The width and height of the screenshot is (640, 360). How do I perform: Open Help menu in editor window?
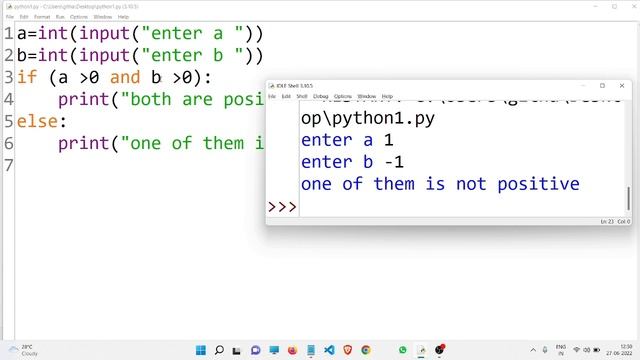pos(123,17)
